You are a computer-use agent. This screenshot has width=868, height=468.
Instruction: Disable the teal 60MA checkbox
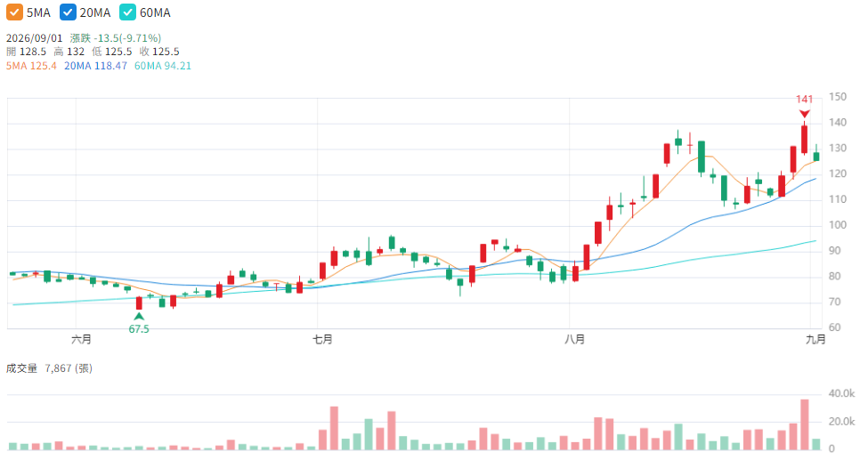(128, 12)
